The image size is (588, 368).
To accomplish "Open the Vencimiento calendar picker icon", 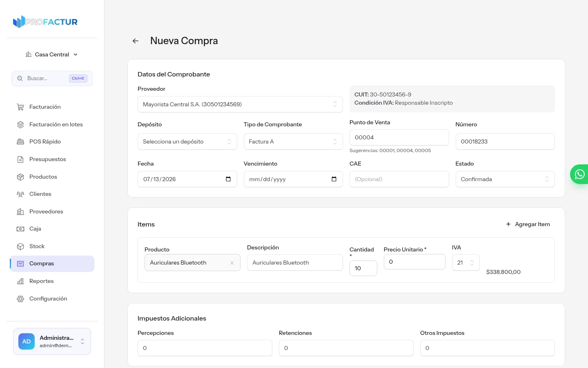I will pos(334,179).
